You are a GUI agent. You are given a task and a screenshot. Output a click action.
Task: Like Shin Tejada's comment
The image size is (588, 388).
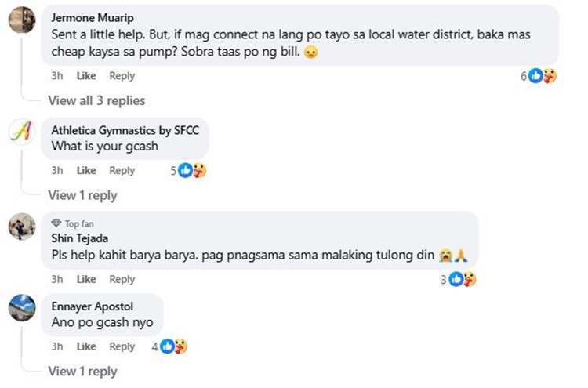point(86,279)
